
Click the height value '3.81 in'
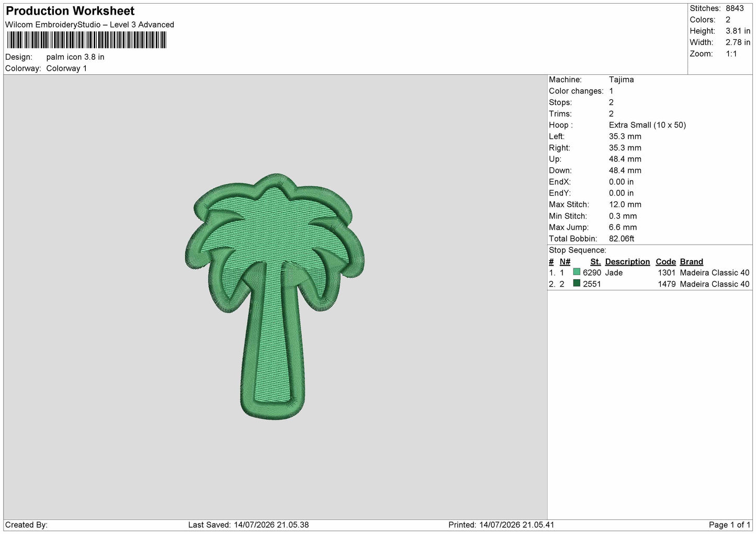pos(738,31)
